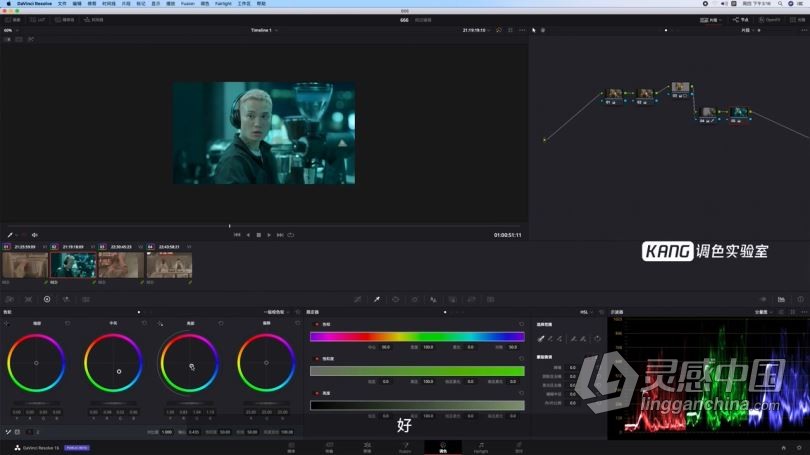
Task: Open the Curves palette
Action: pos(357,300)
